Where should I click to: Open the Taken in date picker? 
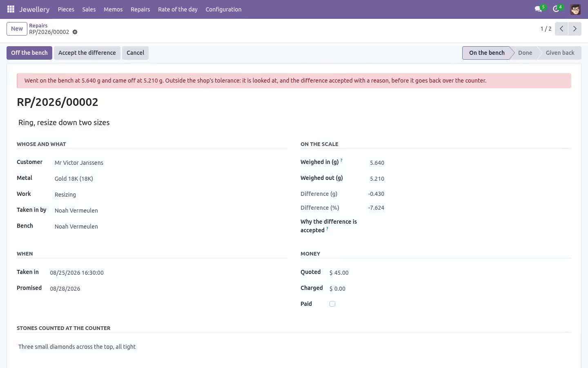pos(168,273)
